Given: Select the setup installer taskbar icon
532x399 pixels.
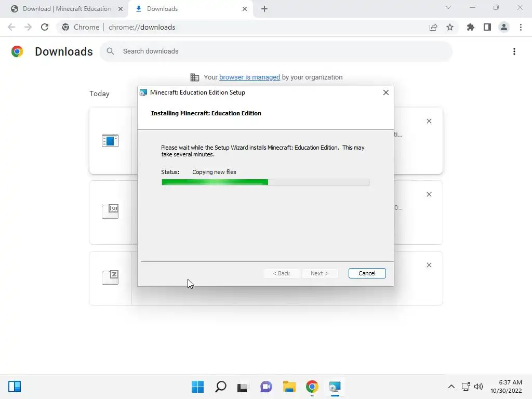Looking at the screenshot, I should [335, 387].
